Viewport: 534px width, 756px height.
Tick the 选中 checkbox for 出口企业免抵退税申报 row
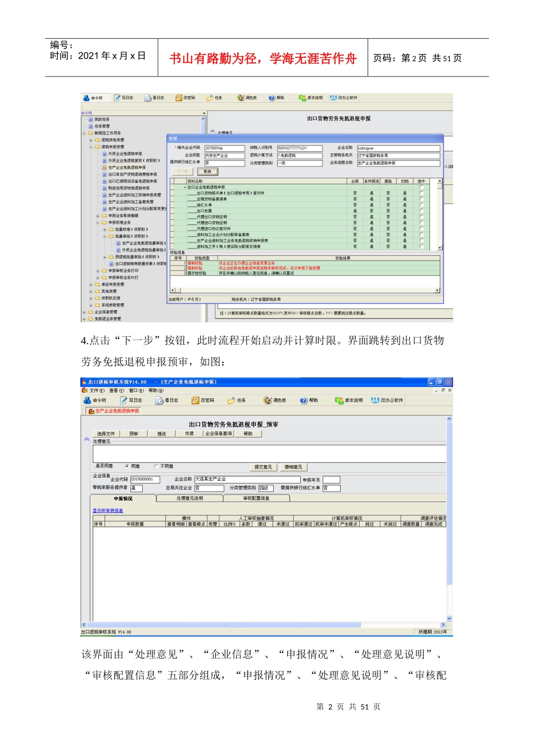tap(422, 187)
